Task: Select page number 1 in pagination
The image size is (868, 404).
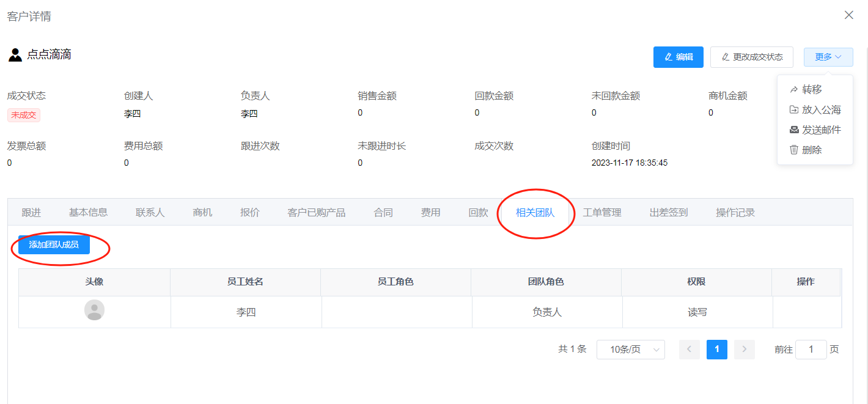Action: (x=716, y=350)
